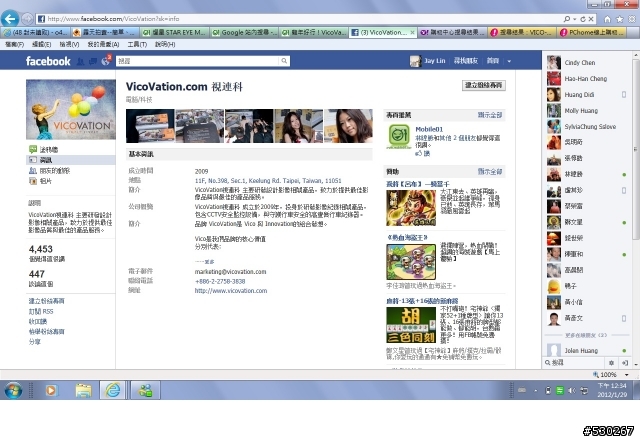Switch to the PChome tab

click(592, 32)
